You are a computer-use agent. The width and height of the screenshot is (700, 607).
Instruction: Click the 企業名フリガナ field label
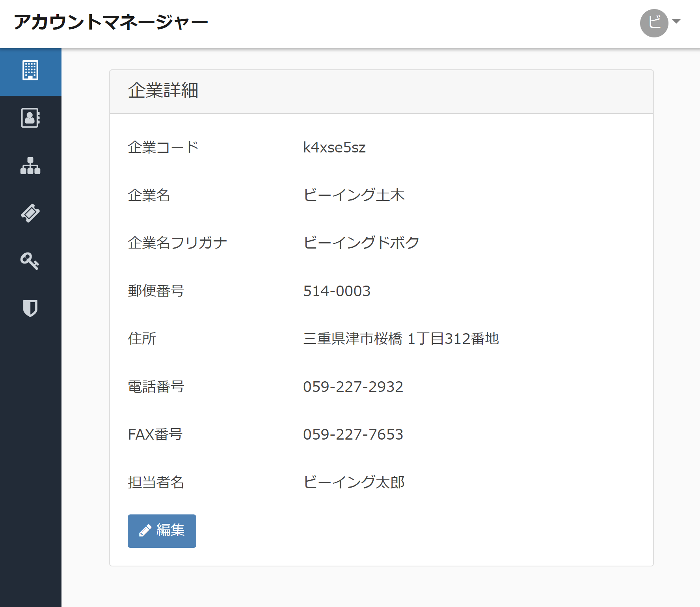point(177,243)
